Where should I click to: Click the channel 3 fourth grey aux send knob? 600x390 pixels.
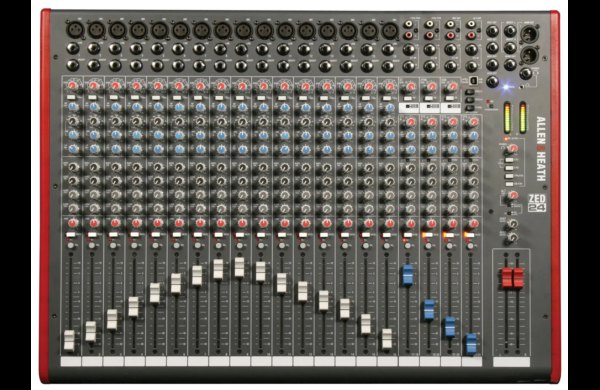pyautogui.click(x=115, y=208)
